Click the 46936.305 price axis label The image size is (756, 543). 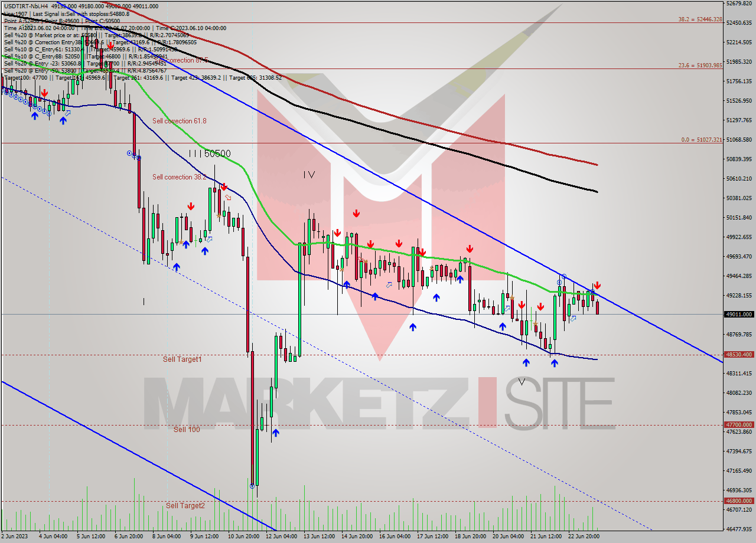tap(739, 490)
